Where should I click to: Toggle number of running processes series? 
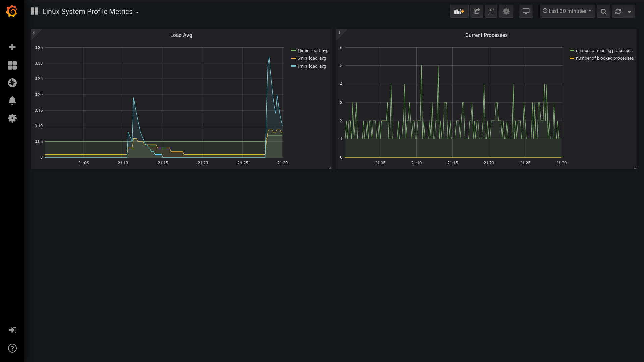click(604, 50)
